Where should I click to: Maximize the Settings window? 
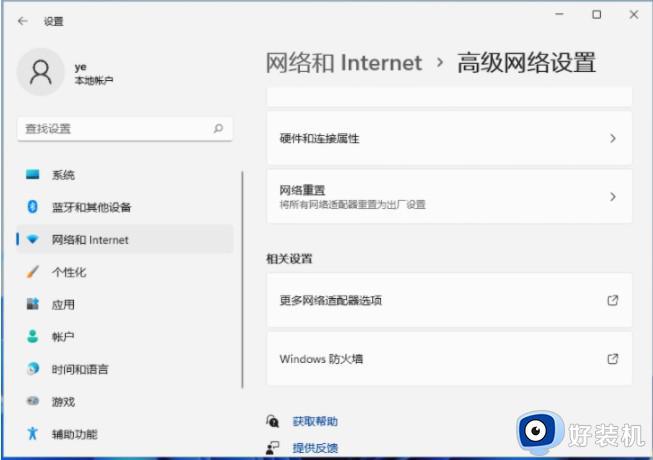click(596, 15)
